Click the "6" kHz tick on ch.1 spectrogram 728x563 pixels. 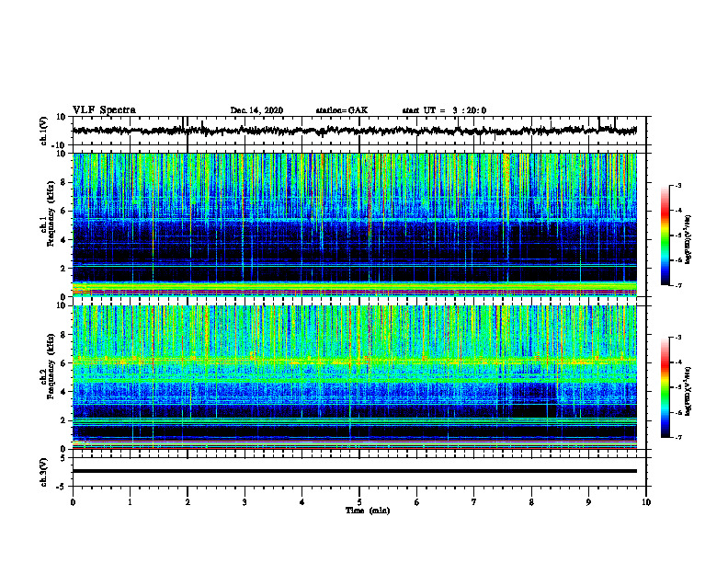pyautogui.click(x=64, y=211)
